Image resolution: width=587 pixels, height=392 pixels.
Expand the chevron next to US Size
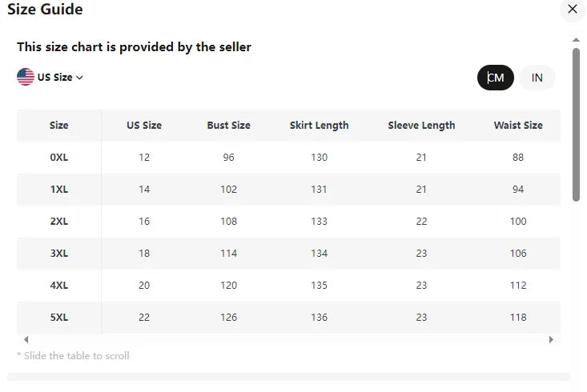[x=79, y=78]
